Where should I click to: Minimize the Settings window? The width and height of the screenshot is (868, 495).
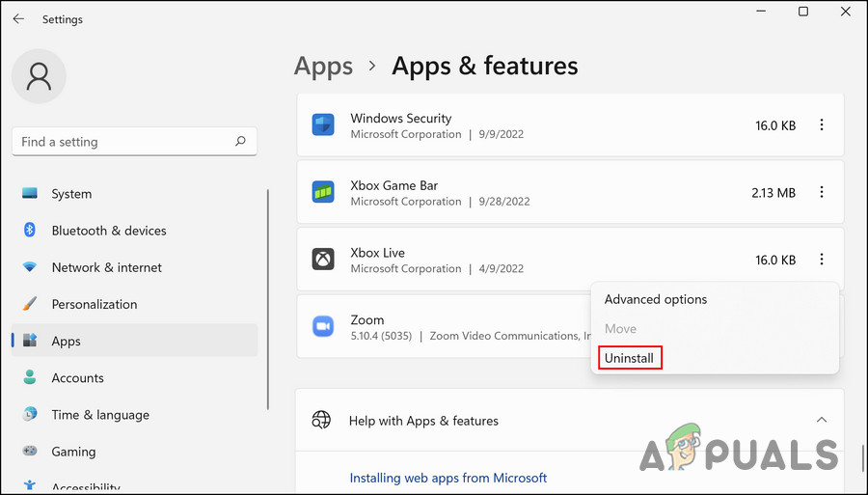(x=761, y=12)
